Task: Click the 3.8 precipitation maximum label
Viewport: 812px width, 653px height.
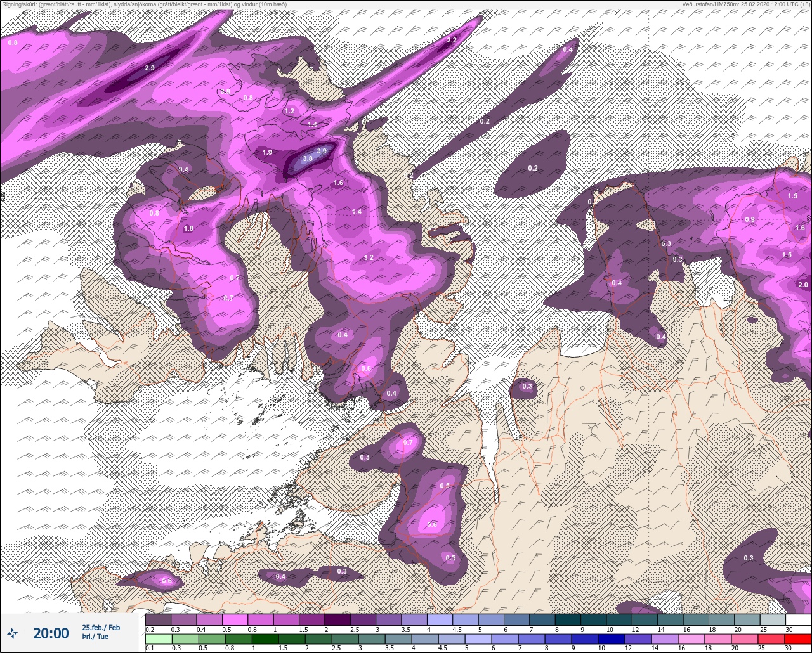Action: pos(307,158)
